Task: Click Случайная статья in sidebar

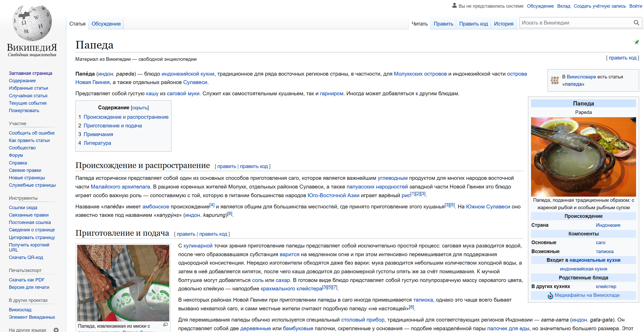Action: click(28, 96)
